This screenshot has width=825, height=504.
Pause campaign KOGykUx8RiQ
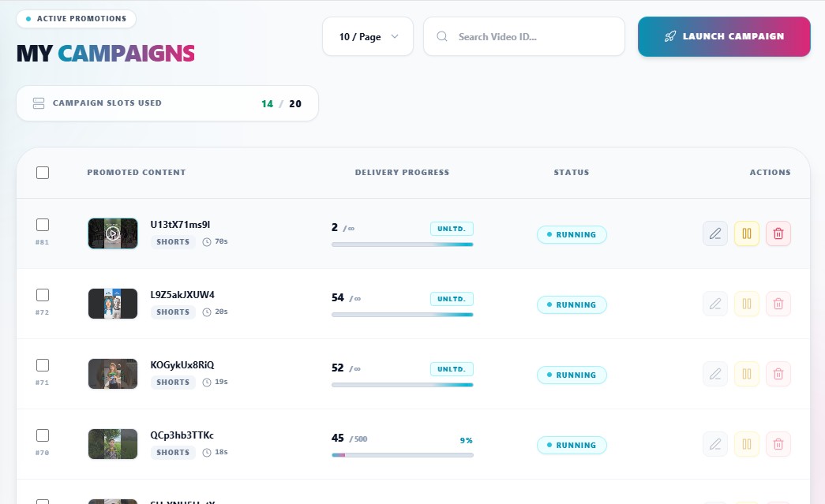coord(747,374)
